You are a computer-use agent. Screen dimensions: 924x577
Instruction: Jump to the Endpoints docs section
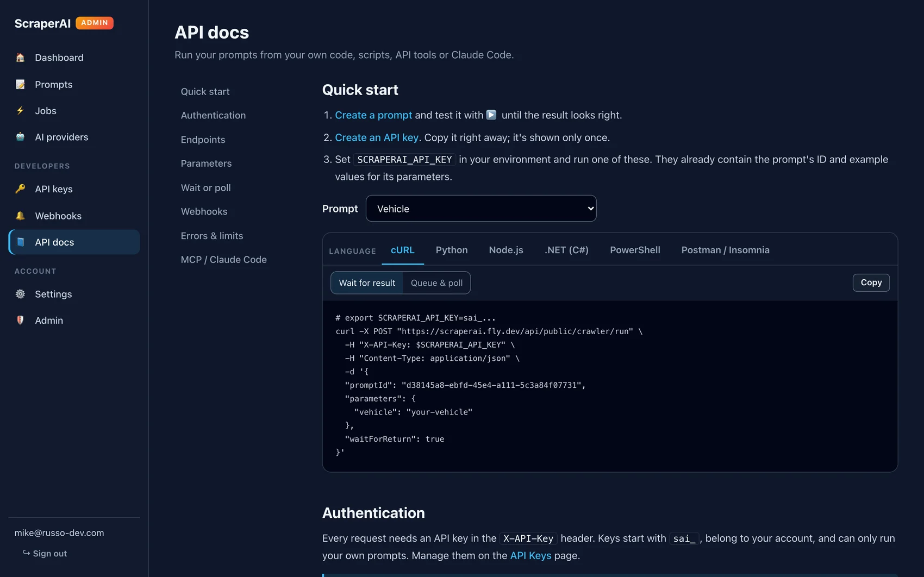pyautogui.click(x=203, y=140)
